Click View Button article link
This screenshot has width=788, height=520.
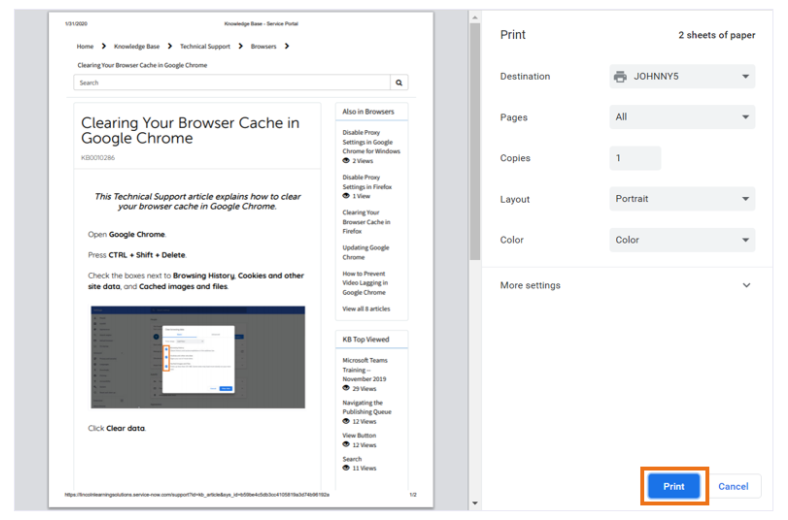pos(359,435)
